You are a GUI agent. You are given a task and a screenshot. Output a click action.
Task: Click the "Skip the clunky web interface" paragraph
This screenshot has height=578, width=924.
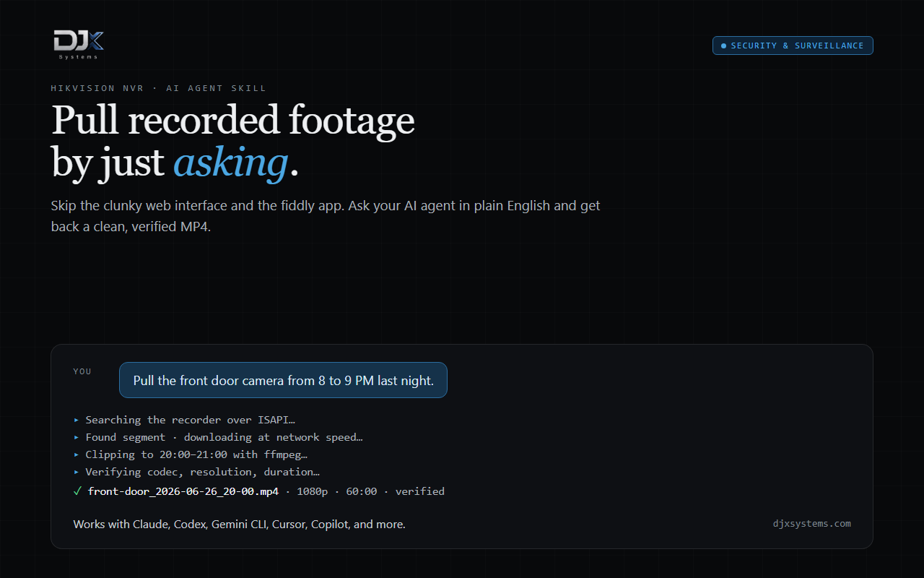[x=326, y=215]
